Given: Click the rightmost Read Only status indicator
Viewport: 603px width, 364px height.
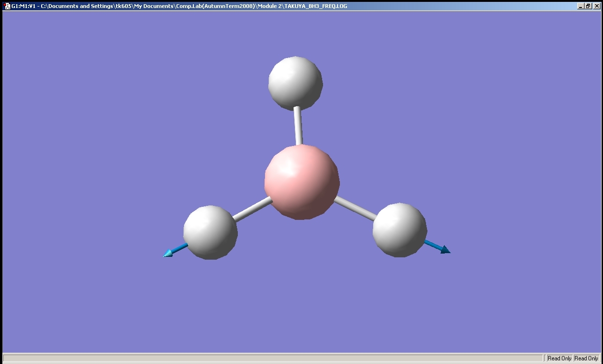Looking at the screenshot, I should 586,358.
